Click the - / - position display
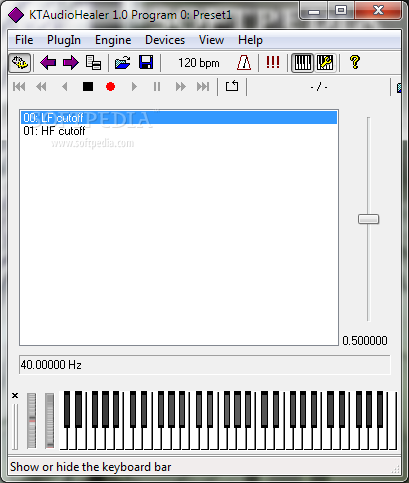This screenshot has width=409, height=483. point(319,87)
